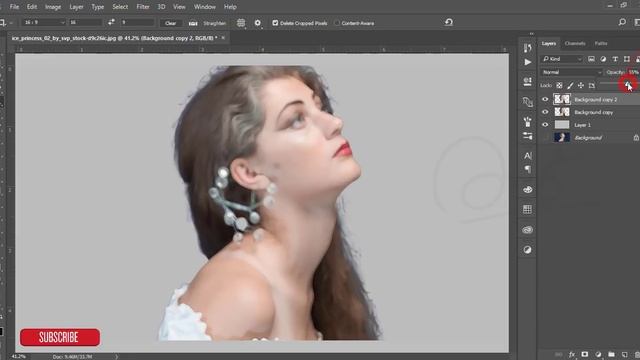
Task: Open the Adjustments sliders panel icon
Action: [527, 136]
